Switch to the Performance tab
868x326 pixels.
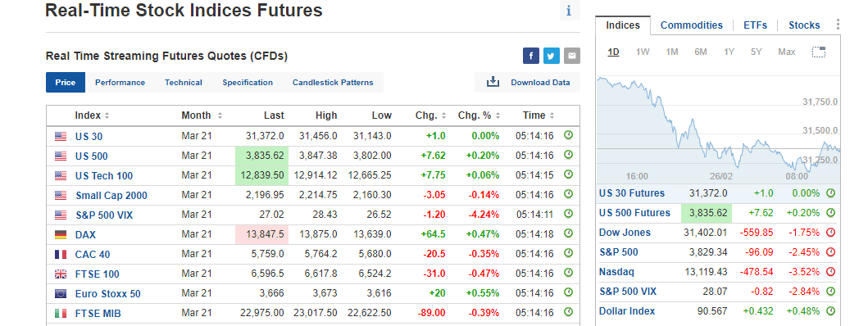[x=120, y=83]
